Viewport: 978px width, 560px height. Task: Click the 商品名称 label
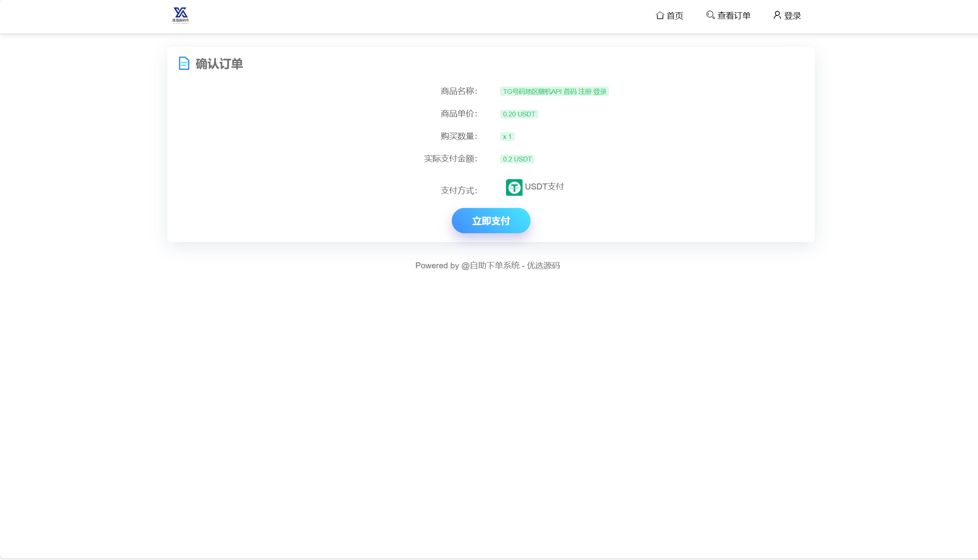click(459, 91)
